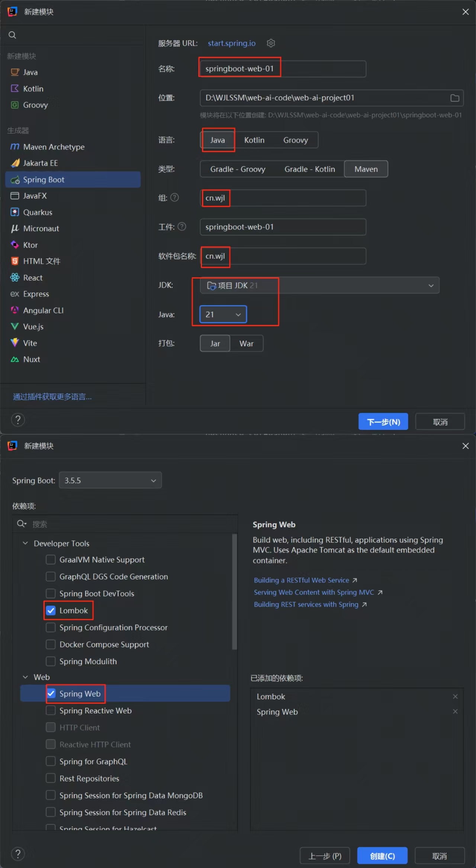476x868 pixels.
Task: Select Java as the language
Action: 218,140
